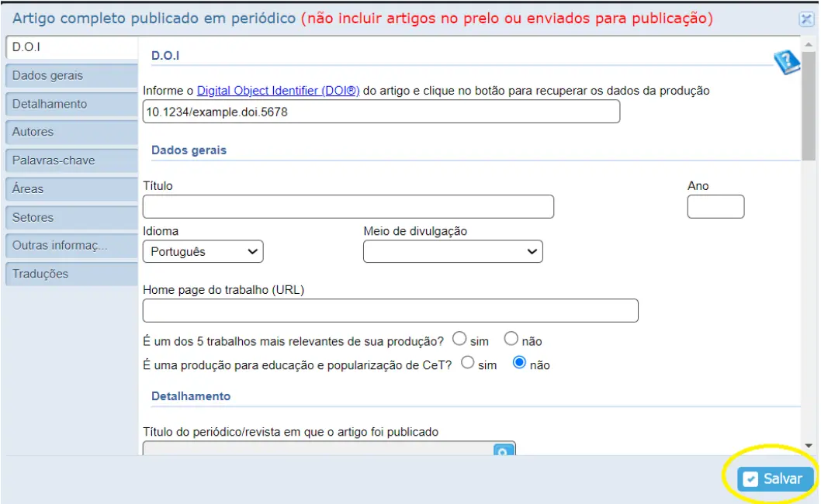Open the Idioma dropdown

pyautogui.click(x=203, y=251)
